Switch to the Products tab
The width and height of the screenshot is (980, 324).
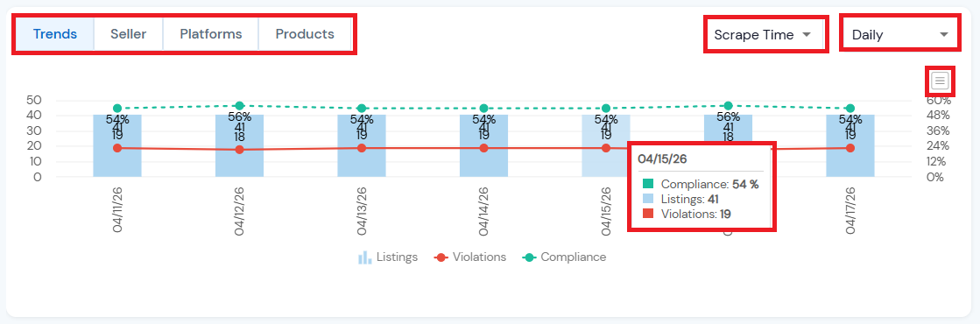point(305,34)
